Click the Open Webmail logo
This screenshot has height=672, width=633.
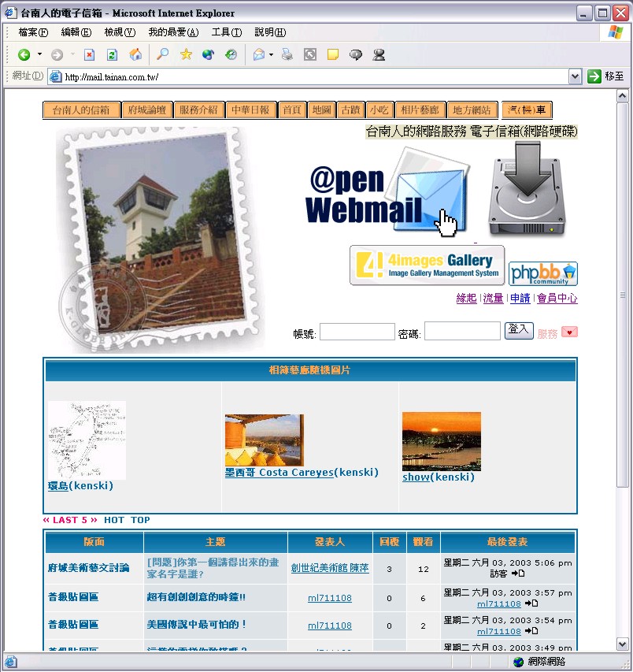tap(387, 192)
